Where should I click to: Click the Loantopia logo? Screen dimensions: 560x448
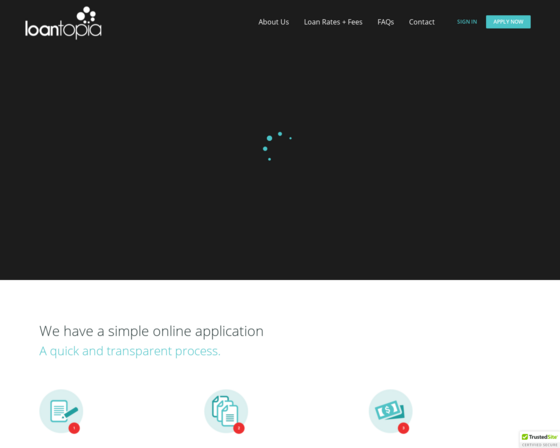pyautogui.click(x=63, y=23)
